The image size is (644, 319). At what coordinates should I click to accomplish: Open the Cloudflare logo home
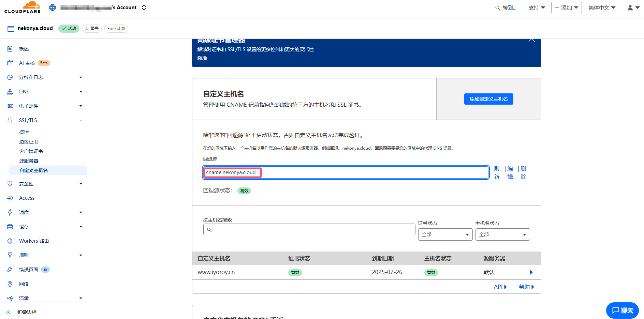[x=23, y=7]
